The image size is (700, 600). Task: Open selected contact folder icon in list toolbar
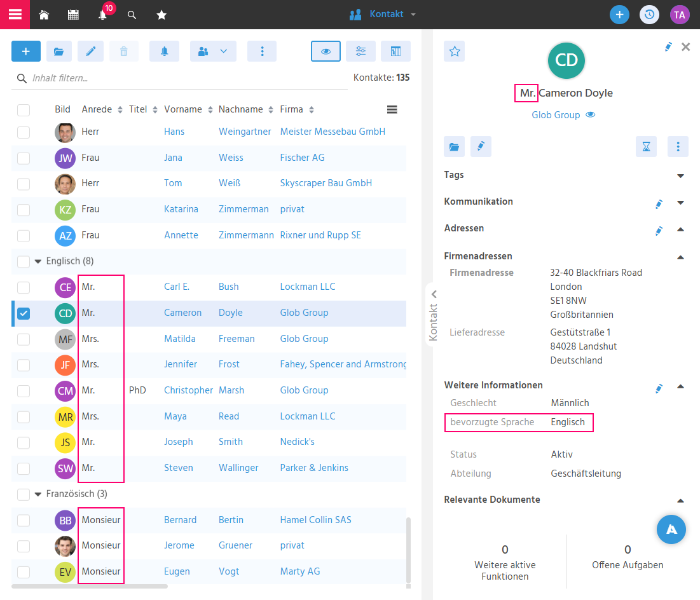59,51
